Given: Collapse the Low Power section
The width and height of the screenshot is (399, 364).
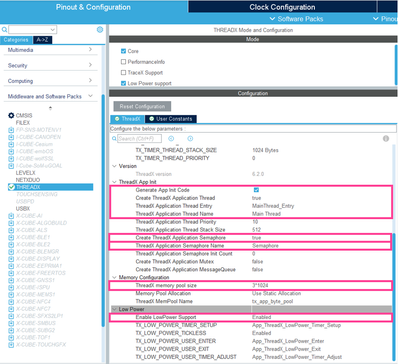Looking at the screenshot, I should 114,309.
